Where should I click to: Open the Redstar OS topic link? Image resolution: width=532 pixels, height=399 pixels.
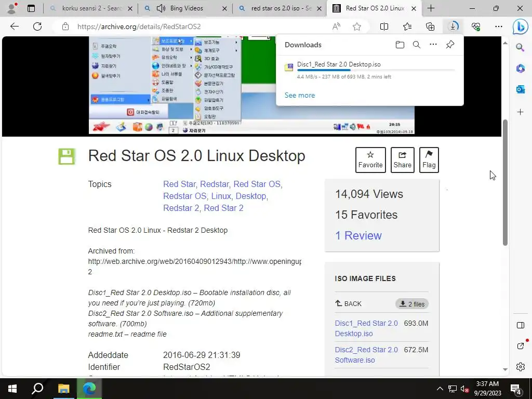coord(184,196)
